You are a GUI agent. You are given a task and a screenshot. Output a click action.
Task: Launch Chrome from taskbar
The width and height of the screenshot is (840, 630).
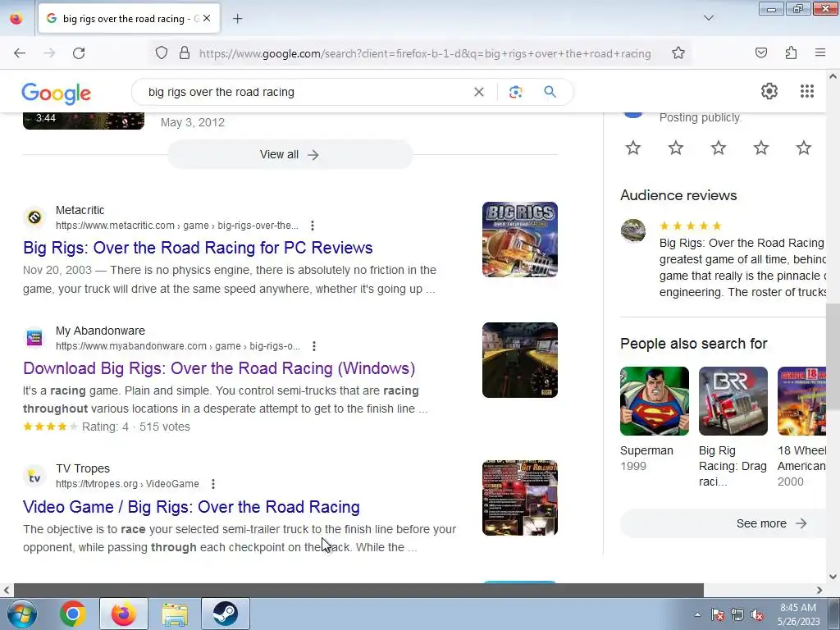pos(73,614)
